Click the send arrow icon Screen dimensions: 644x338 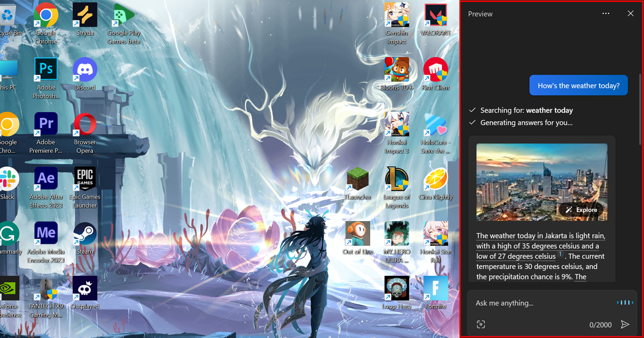(625, 325)
